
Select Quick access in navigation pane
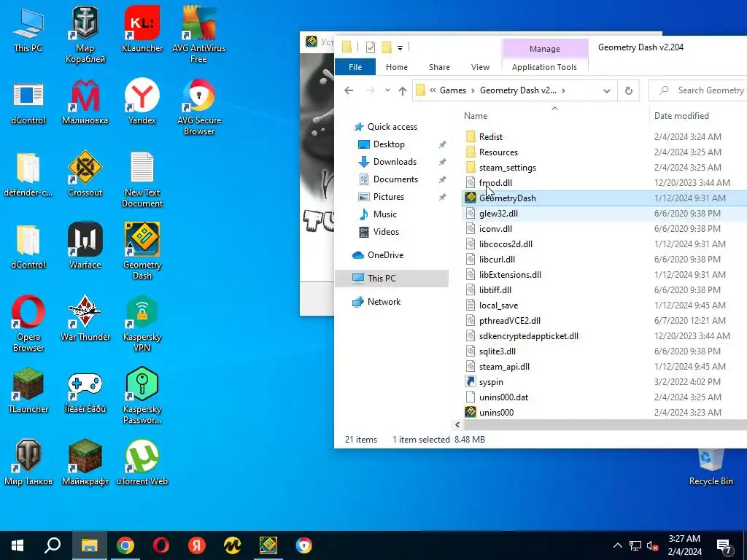(x=392, y=127)
